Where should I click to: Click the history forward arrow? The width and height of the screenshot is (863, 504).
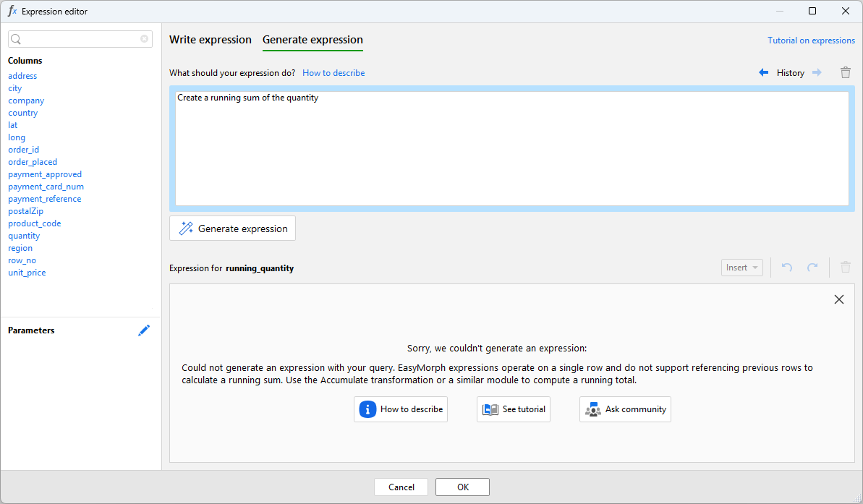click(817, 73)
